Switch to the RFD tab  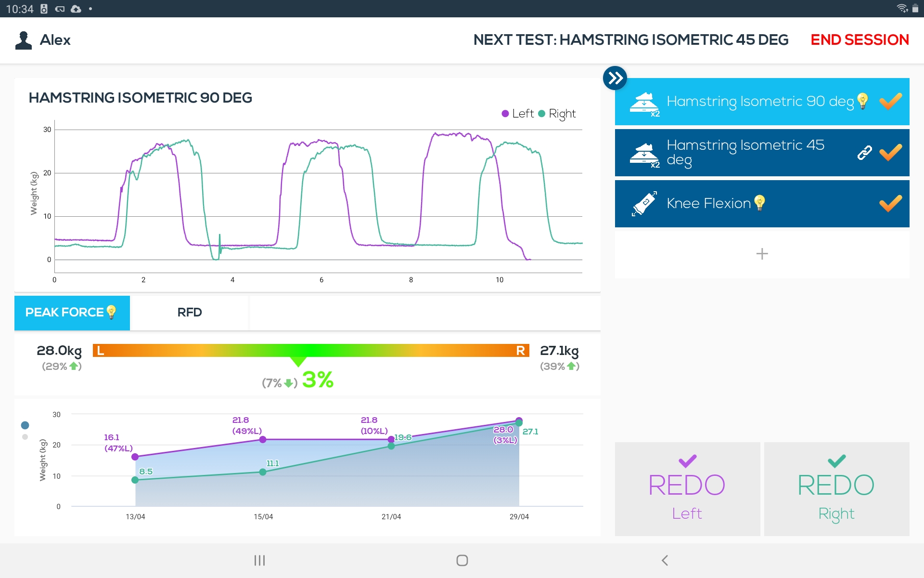pyautogui.click(x=189, y=313)
